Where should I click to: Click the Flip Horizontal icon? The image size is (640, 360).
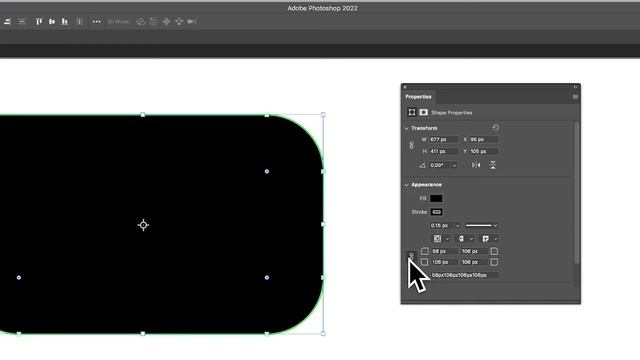[476, 165]
